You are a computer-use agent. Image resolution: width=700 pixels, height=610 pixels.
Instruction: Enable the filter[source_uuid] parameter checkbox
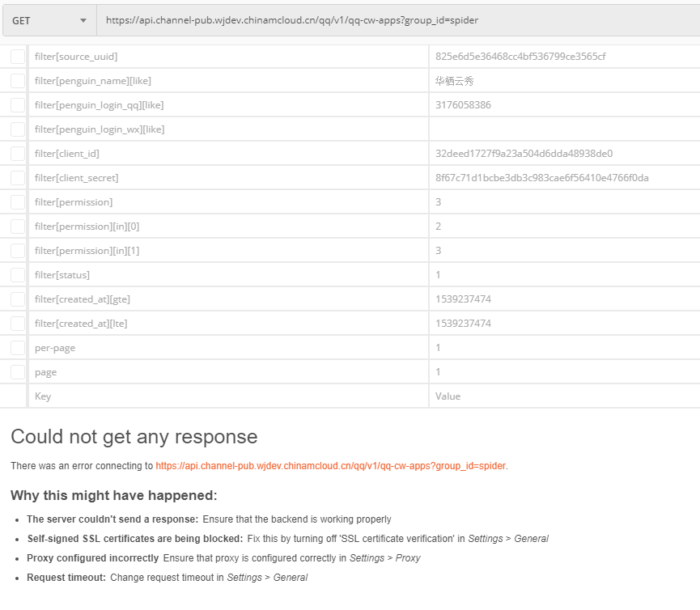click(x=18, y=57)
